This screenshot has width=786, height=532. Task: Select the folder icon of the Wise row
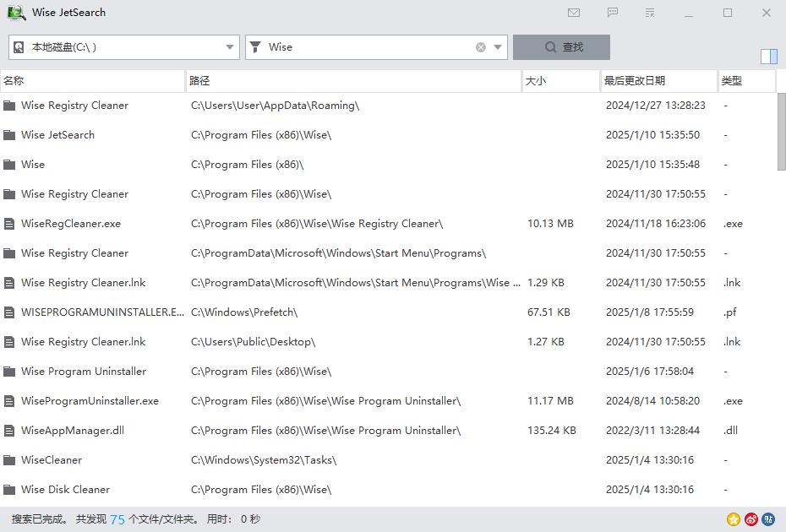coord(9,165)
